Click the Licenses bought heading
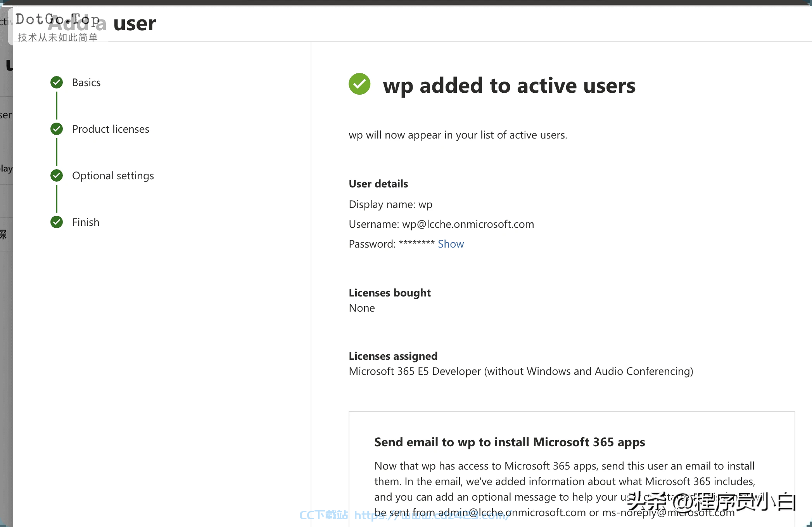This screenshot has width=812, height=527. (x=390, y=293)
